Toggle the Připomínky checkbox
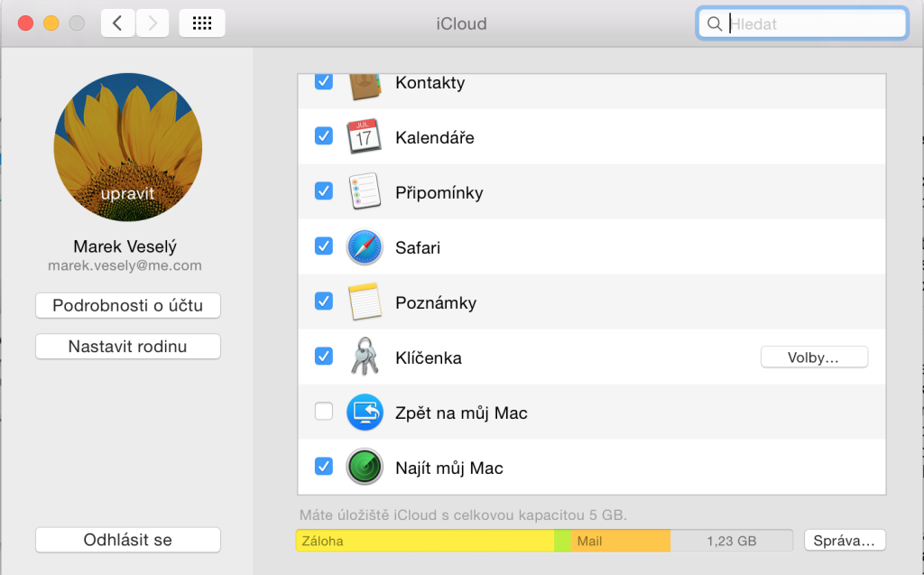Screen dimensions: 924x575 [324, 191]
